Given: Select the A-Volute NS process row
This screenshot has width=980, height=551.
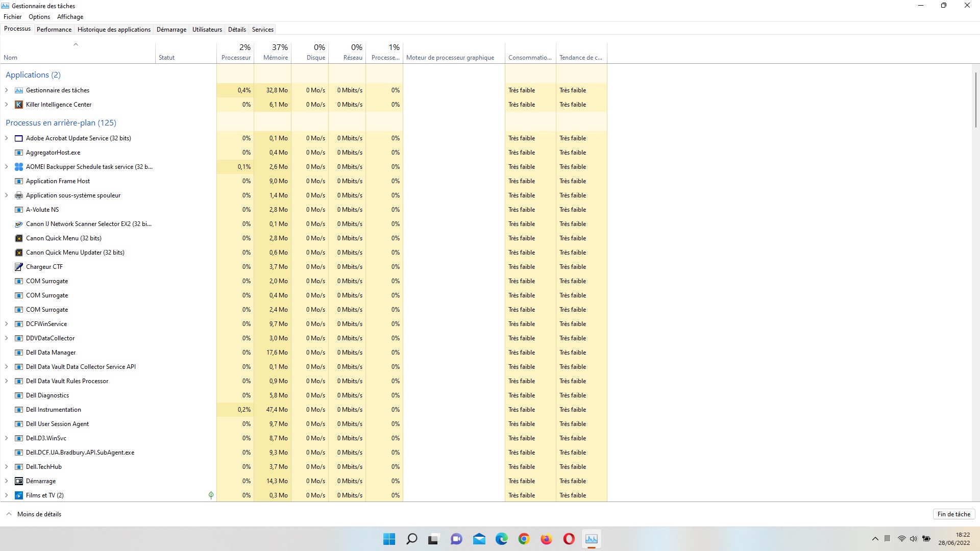Looking at the screenshot, I should (x=304, y=210).
